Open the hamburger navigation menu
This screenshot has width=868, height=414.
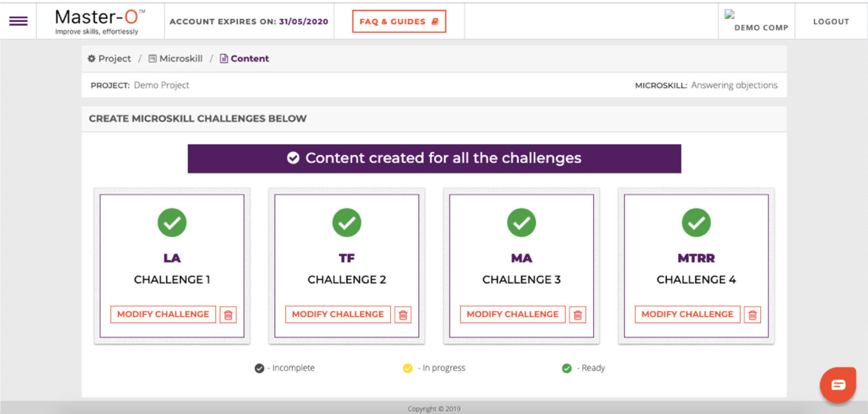(x=18, y=21)
